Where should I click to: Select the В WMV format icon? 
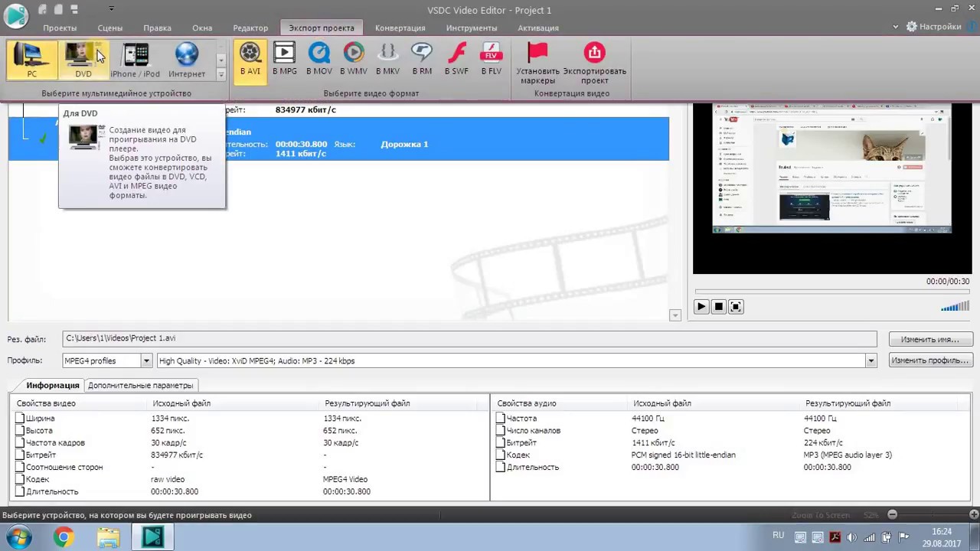tap(354, 60)
